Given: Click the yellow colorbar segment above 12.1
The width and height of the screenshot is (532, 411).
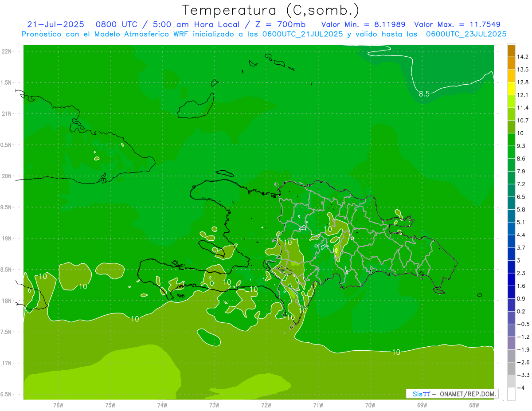Looking at the screenshot, I should point(511,89).
